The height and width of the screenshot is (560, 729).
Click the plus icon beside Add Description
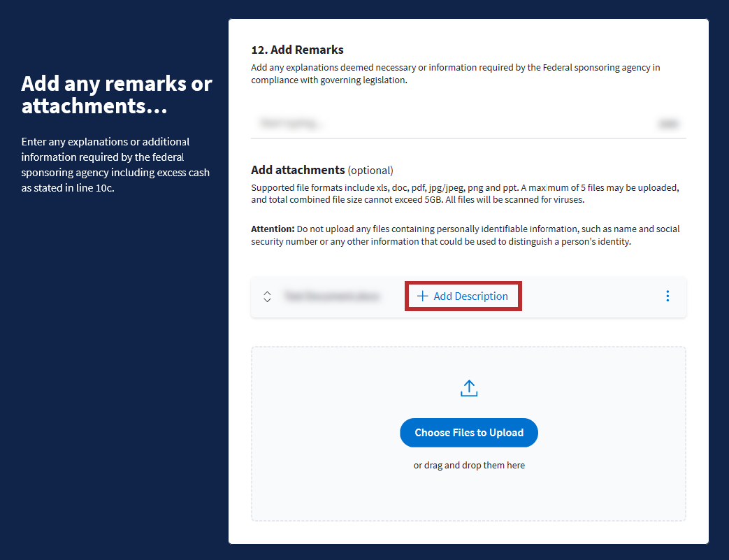(422, 296)
